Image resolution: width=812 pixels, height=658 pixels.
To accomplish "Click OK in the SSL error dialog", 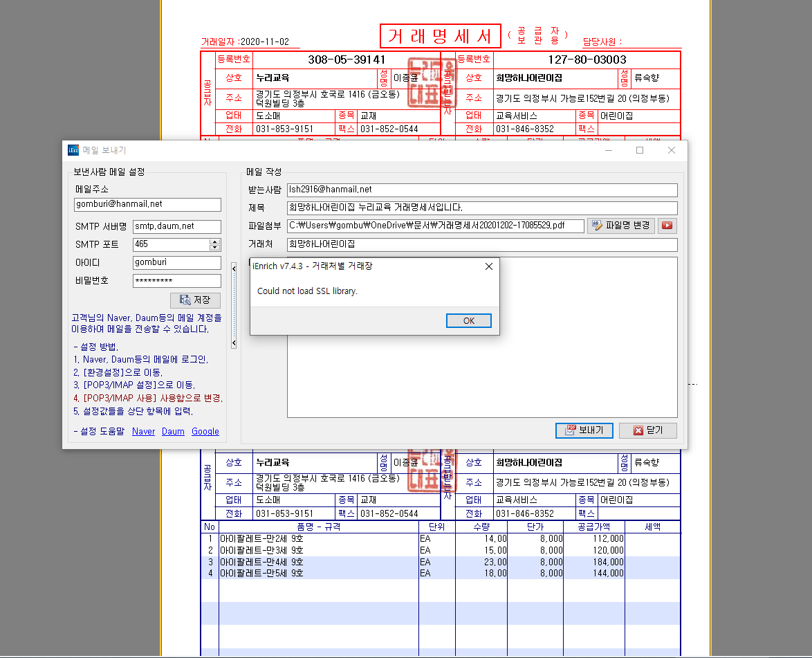I will (x=468, y=320).
